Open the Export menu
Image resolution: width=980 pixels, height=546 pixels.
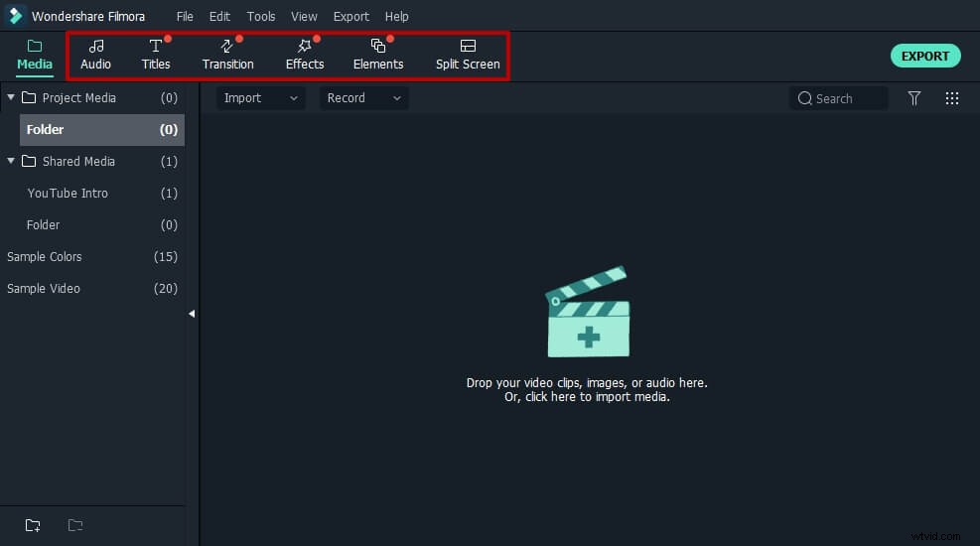click(x=350, y=16)
